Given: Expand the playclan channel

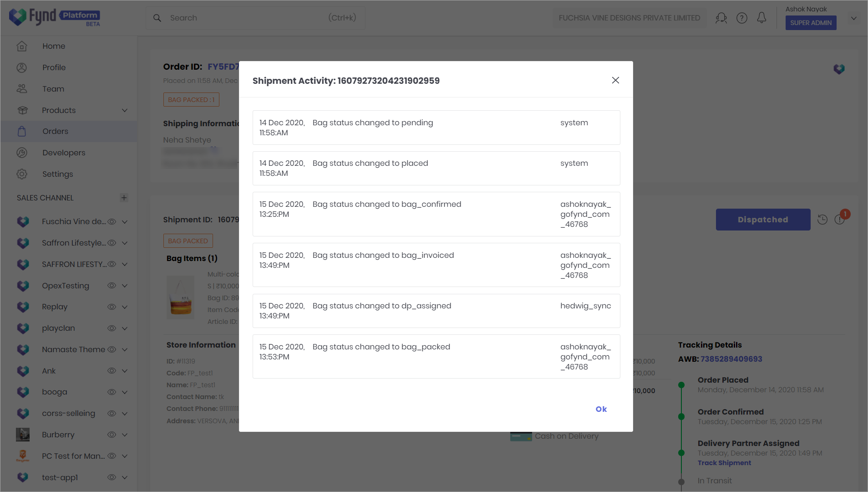Looking at the screenshot, I should click(x=125, y=328).
